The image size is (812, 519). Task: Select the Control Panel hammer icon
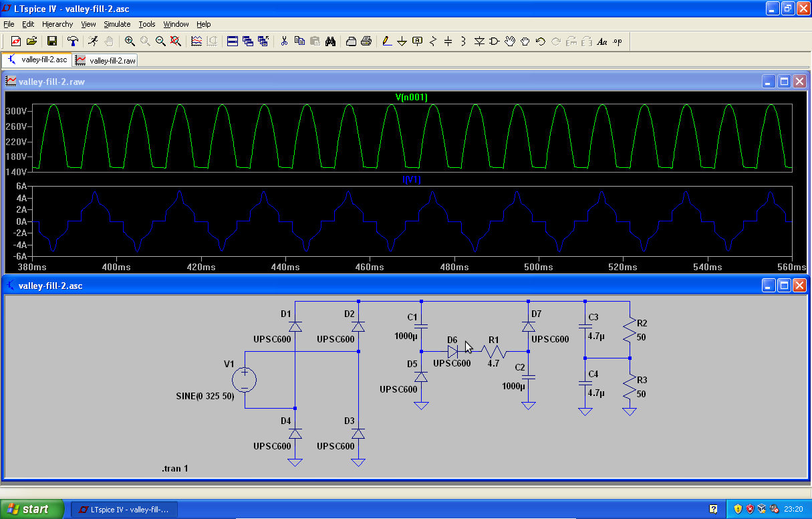click(72, 41)
